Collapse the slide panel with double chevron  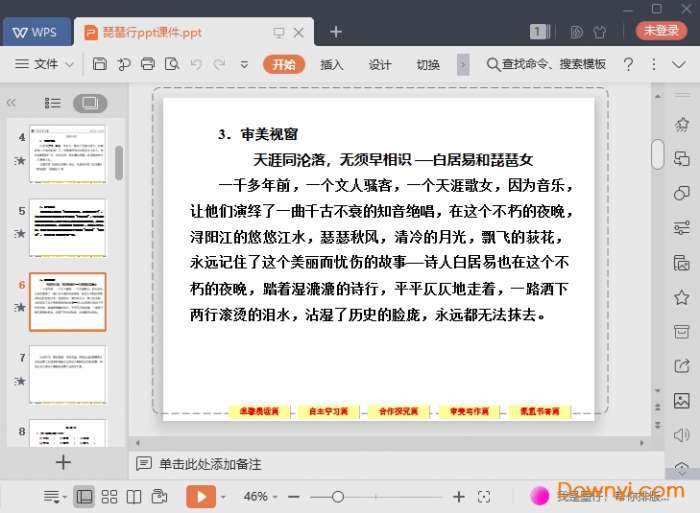coord(11,103)
